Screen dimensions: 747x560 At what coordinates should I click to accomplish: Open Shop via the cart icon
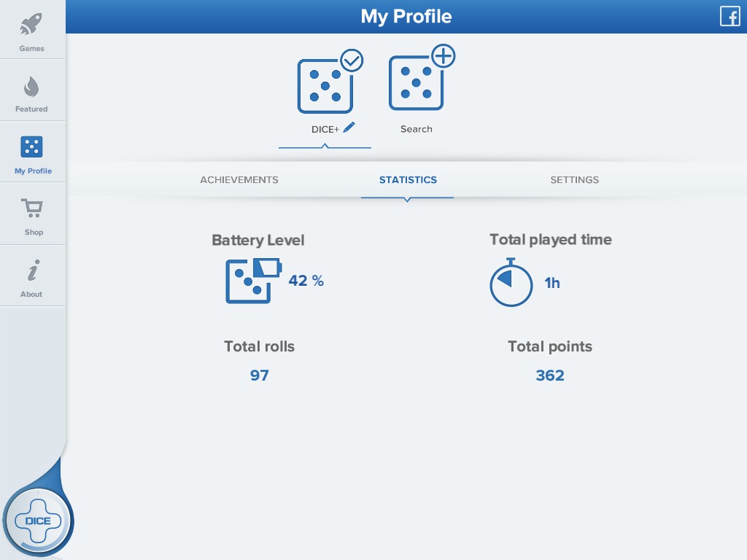click(x=33, y=209)
